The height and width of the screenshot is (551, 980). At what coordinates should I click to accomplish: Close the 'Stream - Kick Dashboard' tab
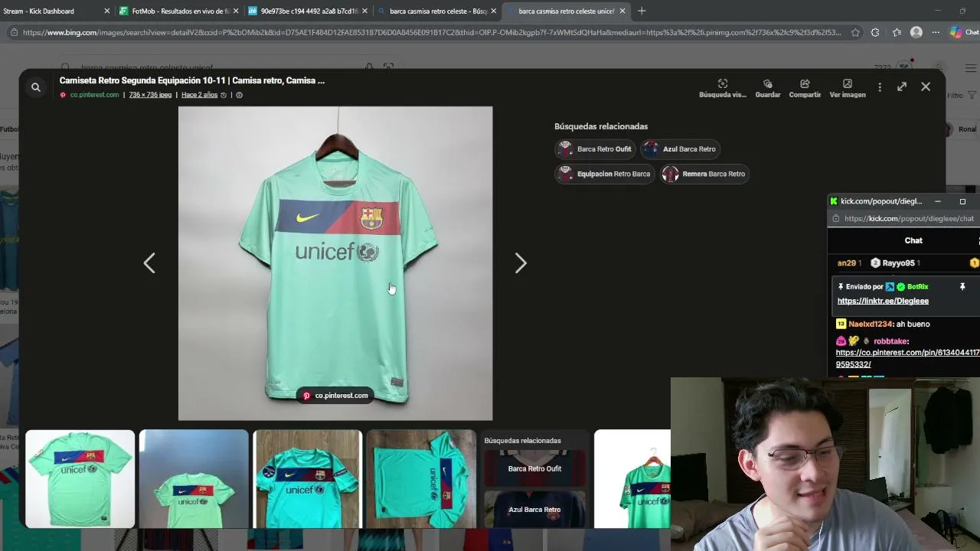pos(106,11)
